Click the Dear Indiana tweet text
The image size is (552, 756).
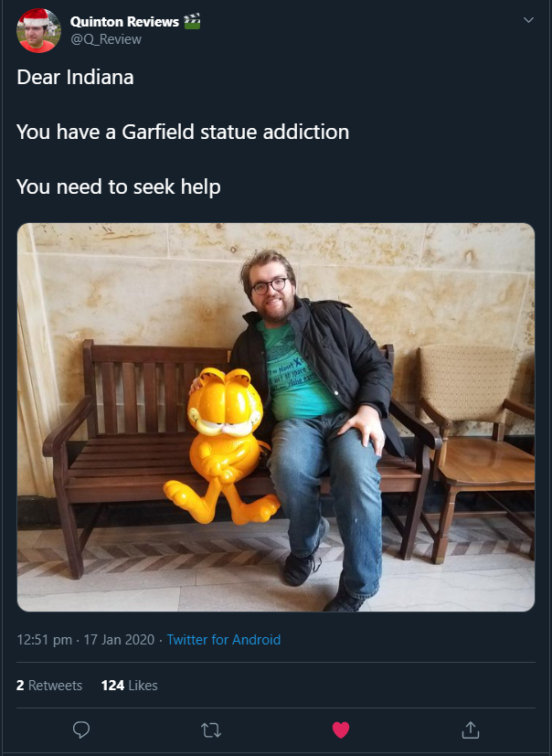point(75,77)
